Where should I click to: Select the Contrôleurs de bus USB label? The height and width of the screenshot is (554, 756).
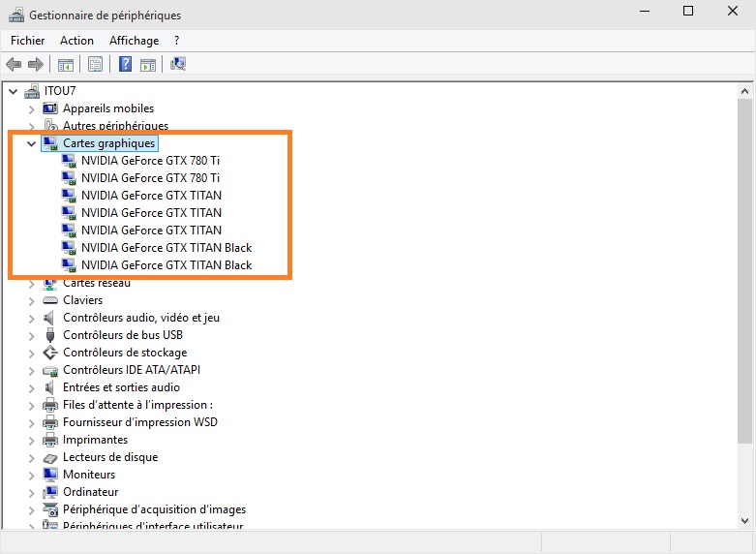pyautogui.click(x=123, y=335)
